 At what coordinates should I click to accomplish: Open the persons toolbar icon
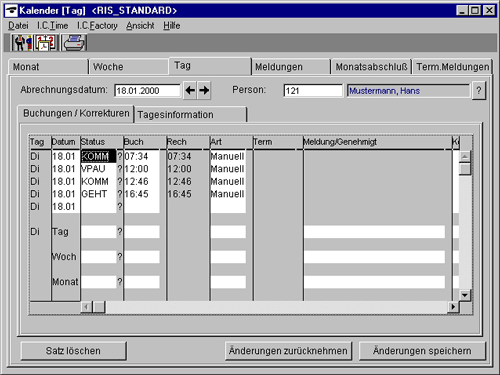click(22, 43)
